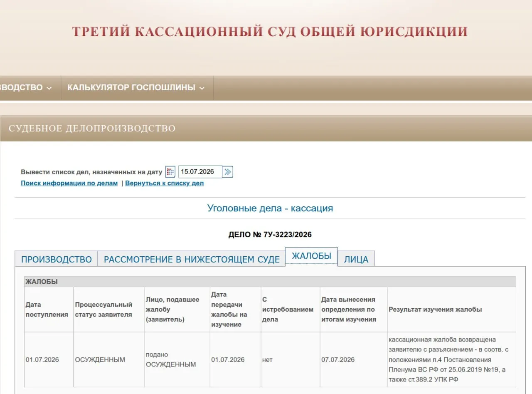
Task: Click the date input field 15.07.2026
Action: [200, 172]
